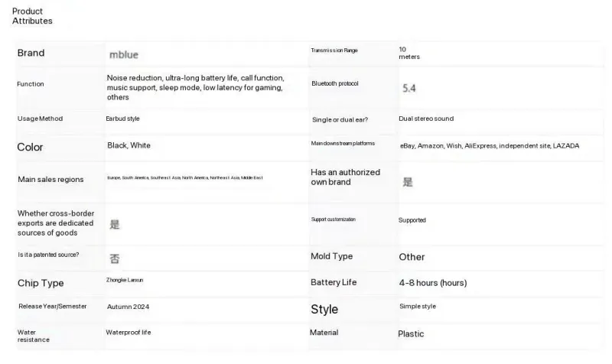Click the Main sales regions label
The height and width of the screenshot is (364, 612).
50,179
